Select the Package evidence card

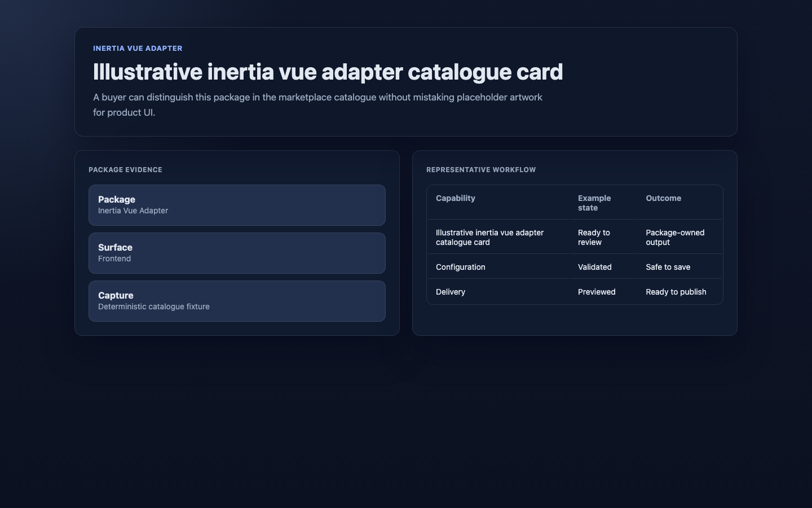[237, 205]
